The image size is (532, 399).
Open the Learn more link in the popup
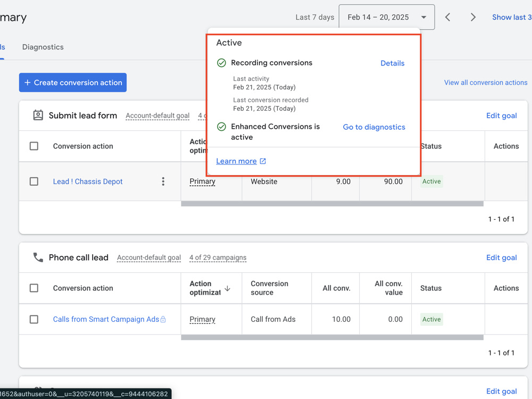pyautogui.click(x=236, y=161)
